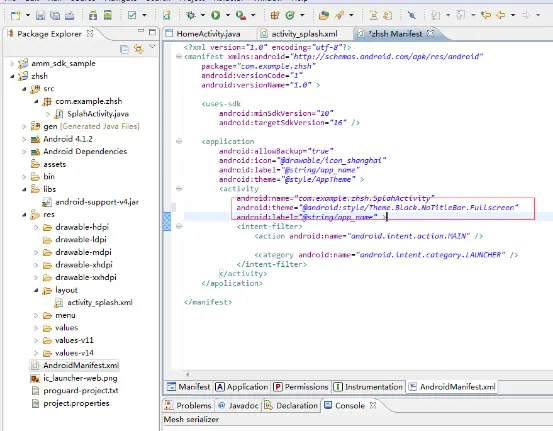The image size is (553, 431).
Task: Click the Debug bug icon
Action: click(191, 15)
